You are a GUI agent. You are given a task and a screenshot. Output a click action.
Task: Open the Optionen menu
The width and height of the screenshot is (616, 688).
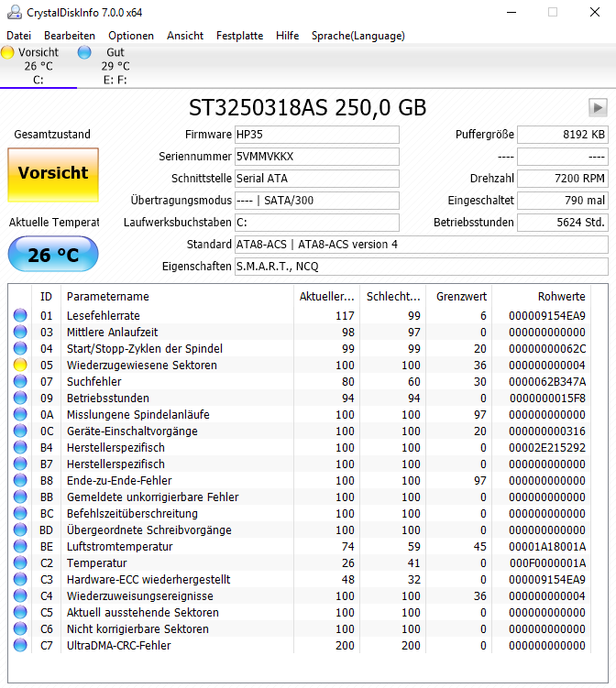tap(131, 36)
